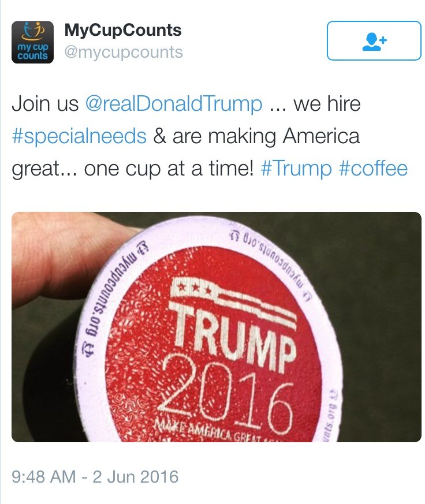Open the #Trump hashtag
This screenshot has width=425, height=504.
tap(296, 169)
